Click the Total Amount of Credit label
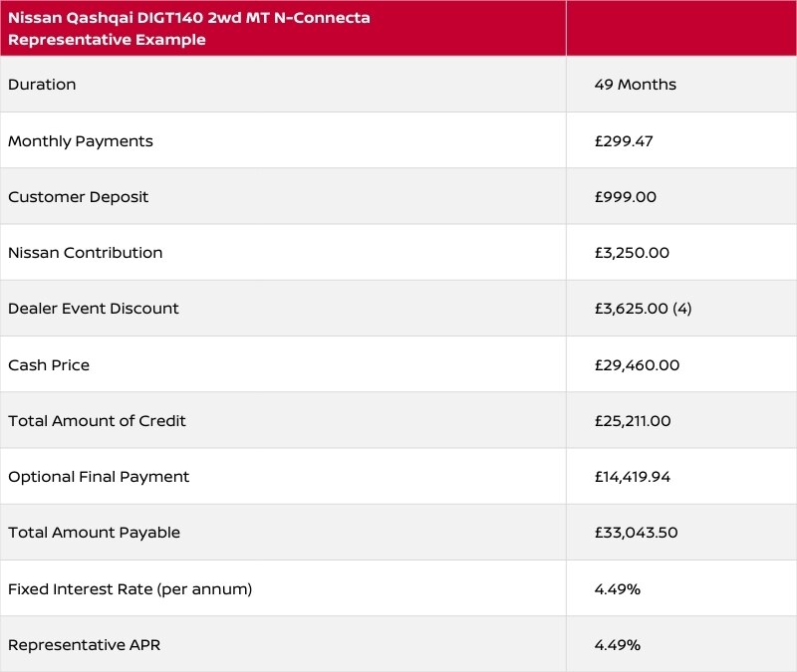 click(x=97, y=421)
